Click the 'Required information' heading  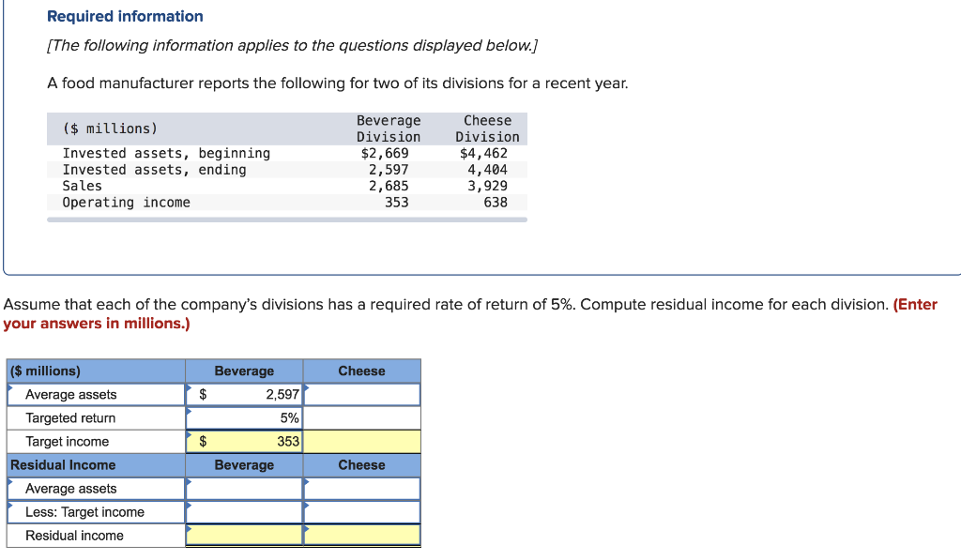point(125,16)
